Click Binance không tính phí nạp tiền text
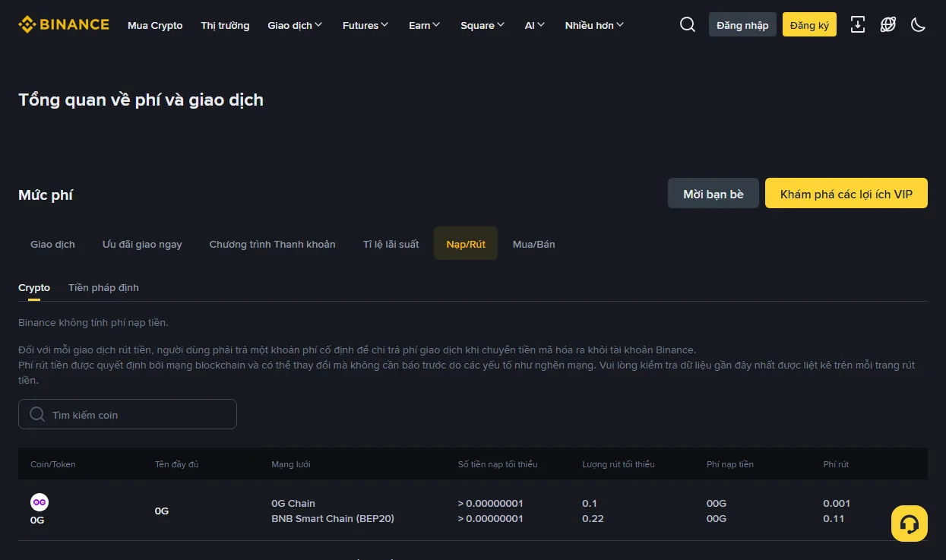Image resolution: width=946 pixels, height=560 pixels. (x=93, y=323)
